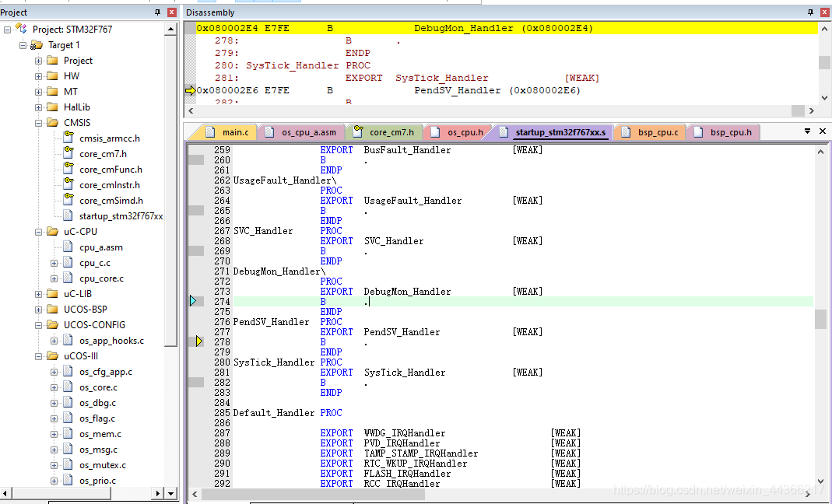The width and height of the screenshot is (832, 504).
Task: Expand the UCOS-BSP folder group
Action: [38, 310]
